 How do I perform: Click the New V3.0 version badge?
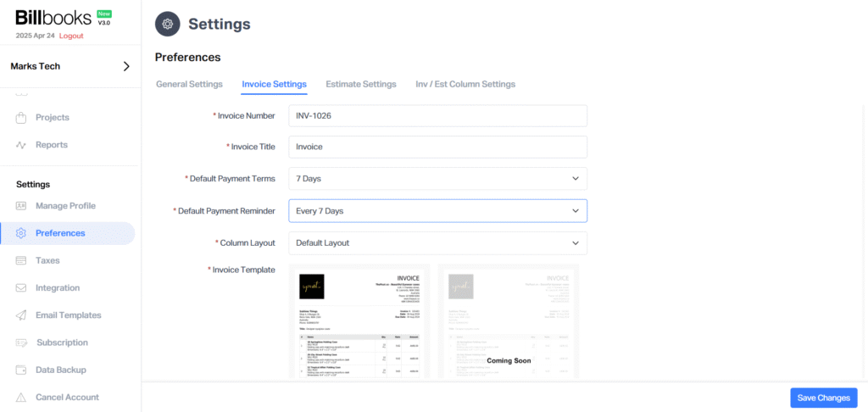click(x=104, y=18)
